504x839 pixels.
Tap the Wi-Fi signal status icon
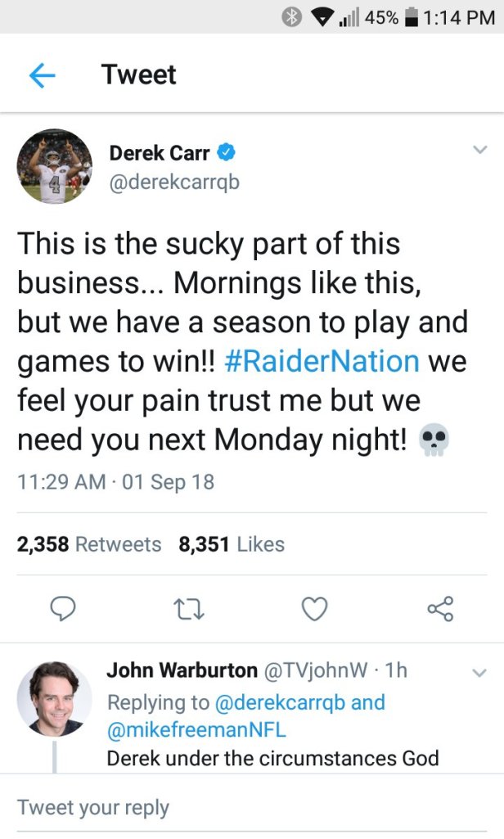pyautogui.click(x=320, y=17)
